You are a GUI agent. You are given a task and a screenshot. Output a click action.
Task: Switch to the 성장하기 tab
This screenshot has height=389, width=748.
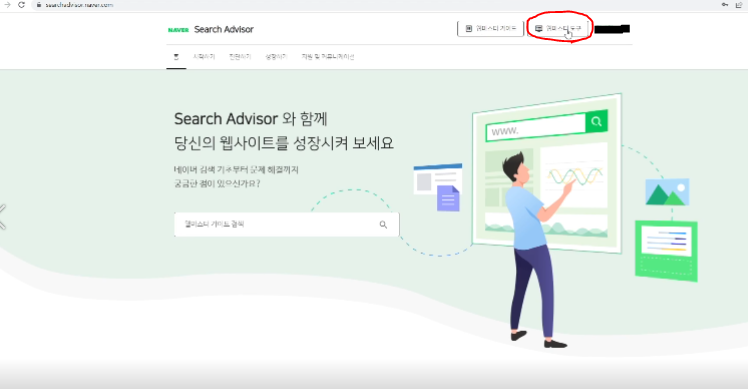[276, 57]
